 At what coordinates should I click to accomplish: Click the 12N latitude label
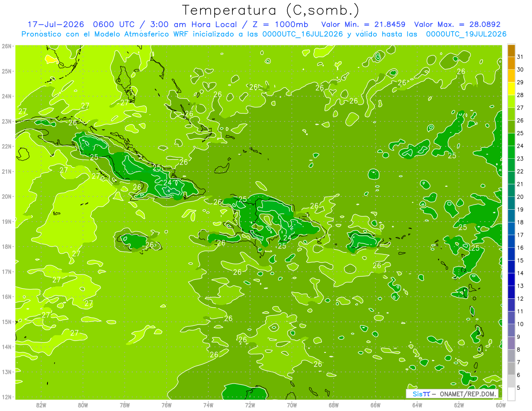click(x=7, y=397)
